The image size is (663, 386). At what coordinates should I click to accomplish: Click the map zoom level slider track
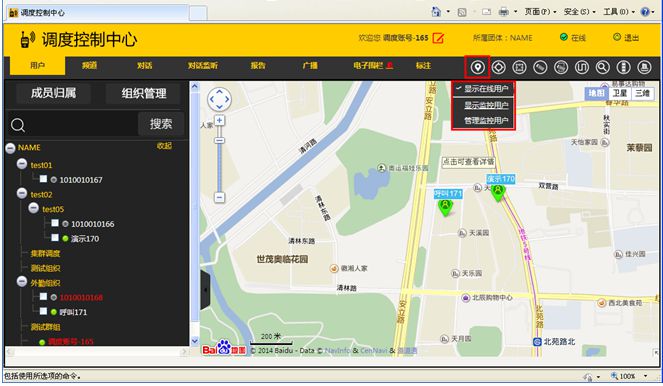click(x=219, y=159)
